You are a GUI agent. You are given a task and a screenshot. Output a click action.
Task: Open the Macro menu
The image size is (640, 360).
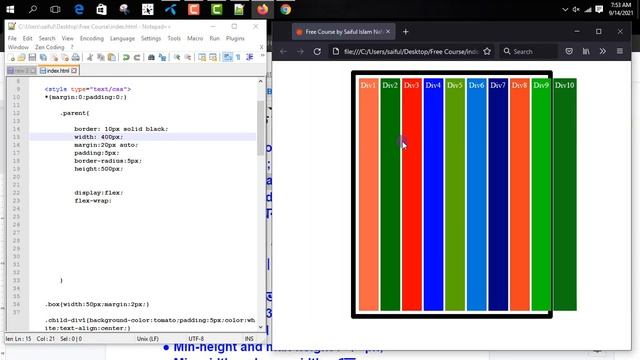click(x=195, y=38)
